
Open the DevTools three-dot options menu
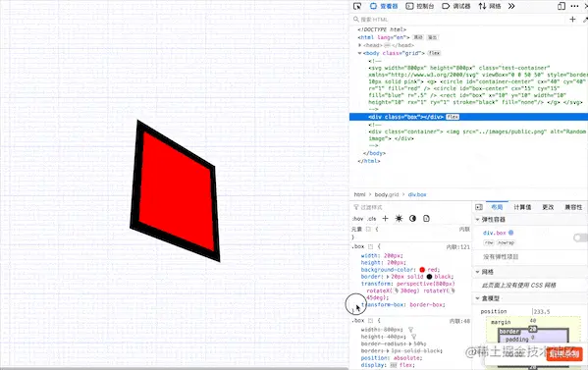574,6
